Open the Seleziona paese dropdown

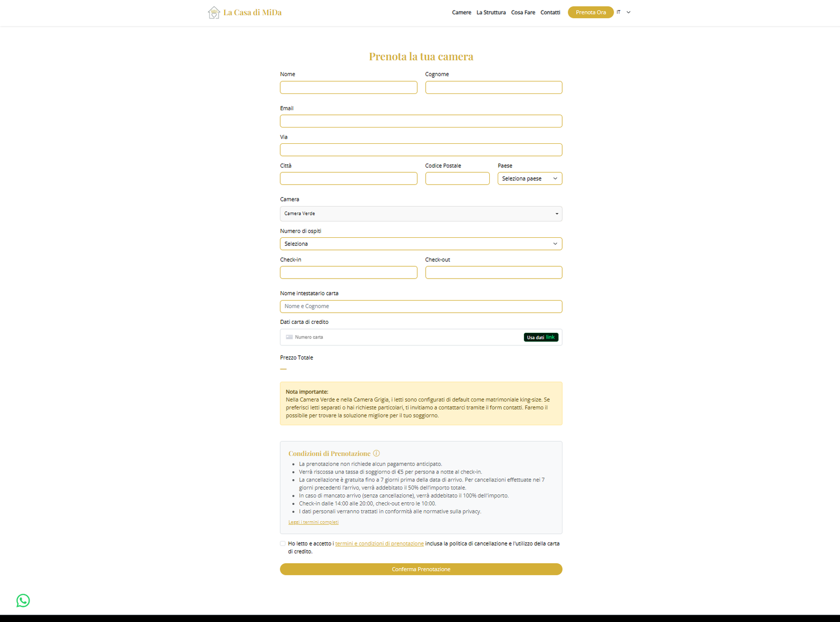(x=529, y=178)
